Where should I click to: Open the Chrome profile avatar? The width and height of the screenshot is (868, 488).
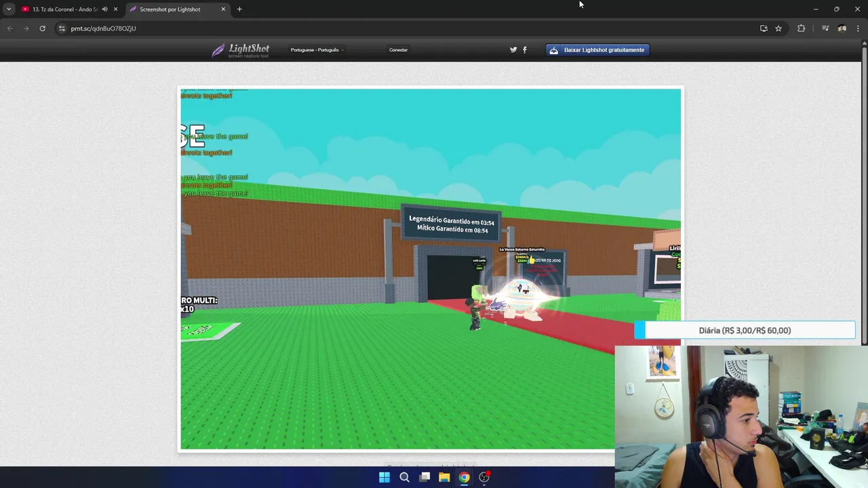coord(842,28)
